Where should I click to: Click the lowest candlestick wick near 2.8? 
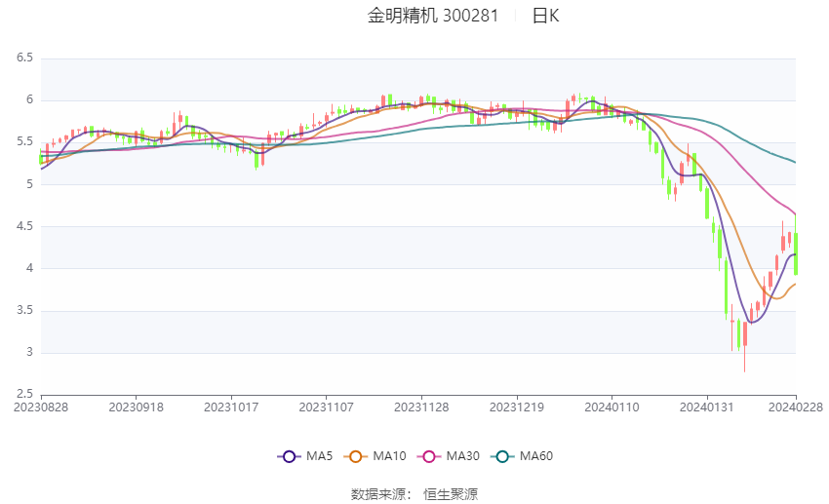pyautogui.click(x=745, y=346)
